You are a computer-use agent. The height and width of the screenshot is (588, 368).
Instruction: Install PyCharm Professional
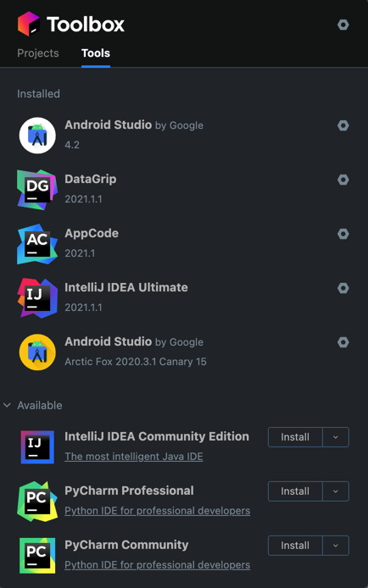295,491
